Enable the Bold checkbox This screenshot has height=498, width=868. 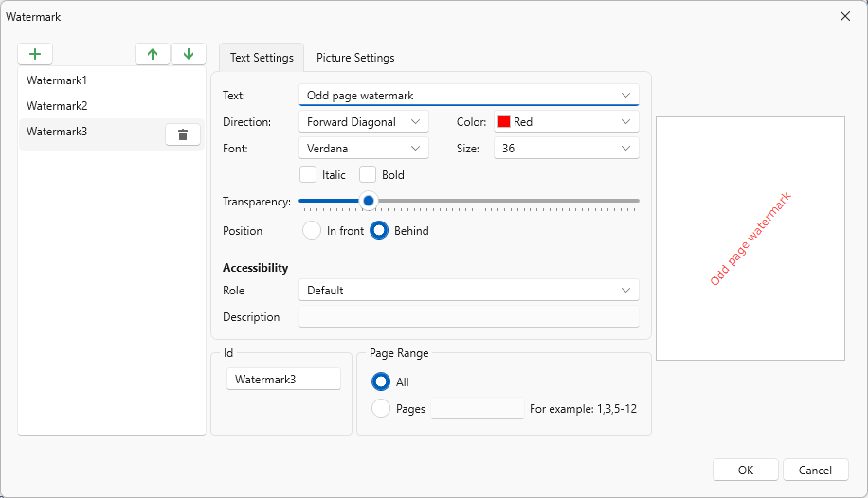click(368, 174)
